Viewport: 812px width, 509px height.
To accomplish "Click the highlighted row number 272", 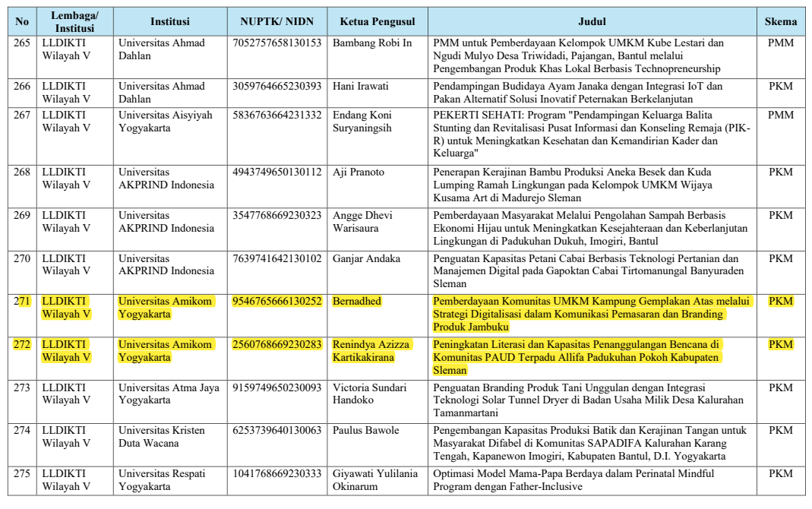I will coord(22,345).
